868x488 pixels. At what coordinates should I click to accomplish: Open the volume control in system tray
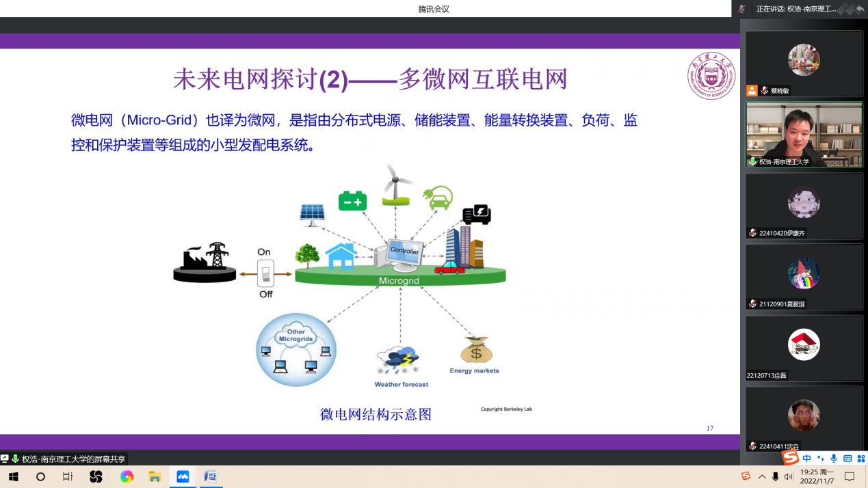coord(789,476)
